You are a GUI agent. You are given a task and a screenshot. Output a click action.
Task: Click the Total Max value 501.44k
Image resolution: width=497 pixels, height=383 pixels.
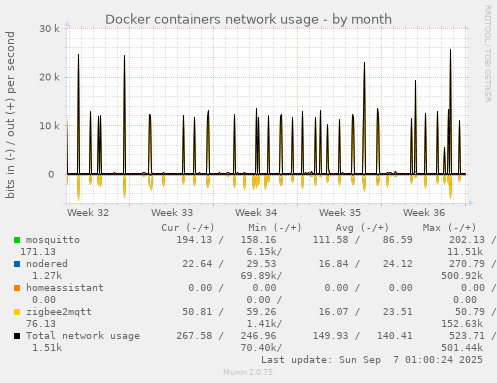pyautogui.click(x=462, y=348)
